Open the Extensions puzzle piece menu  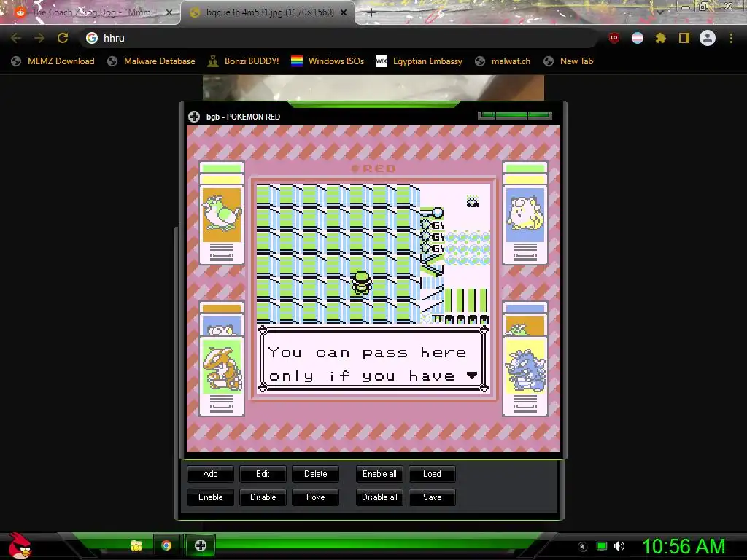[x=660, y=38]
